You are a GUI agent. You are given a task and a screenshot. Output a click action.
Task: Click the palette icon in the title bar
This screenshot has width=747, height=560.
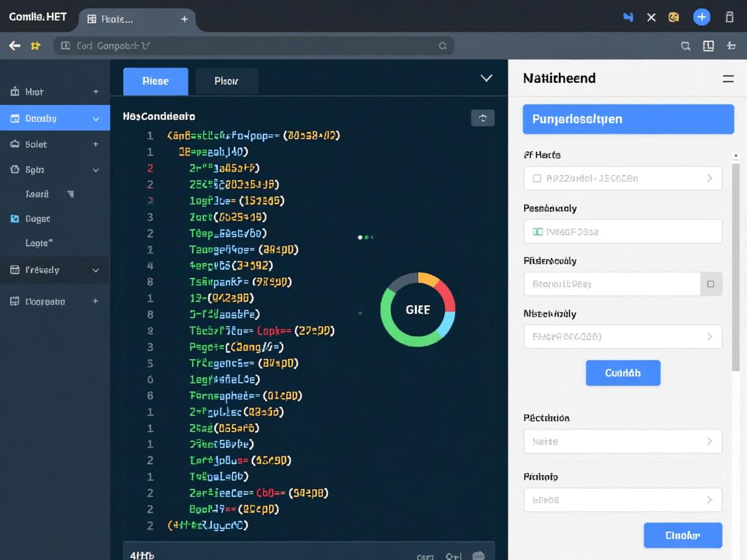[x=674, y=17]
